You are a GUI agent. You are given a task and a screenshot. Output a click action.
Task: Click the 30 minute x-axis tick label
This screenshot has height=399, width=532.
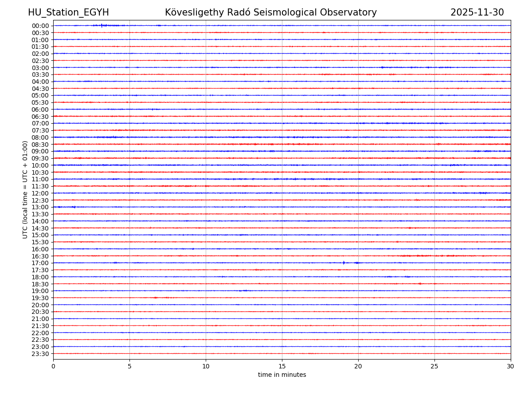click(511, 366)
